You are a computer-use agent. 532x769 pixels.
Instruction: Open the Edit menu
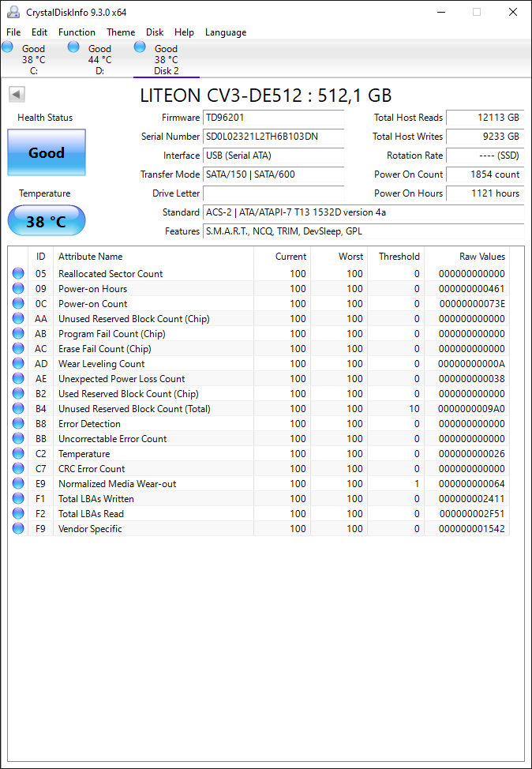[x=39, y=32]
